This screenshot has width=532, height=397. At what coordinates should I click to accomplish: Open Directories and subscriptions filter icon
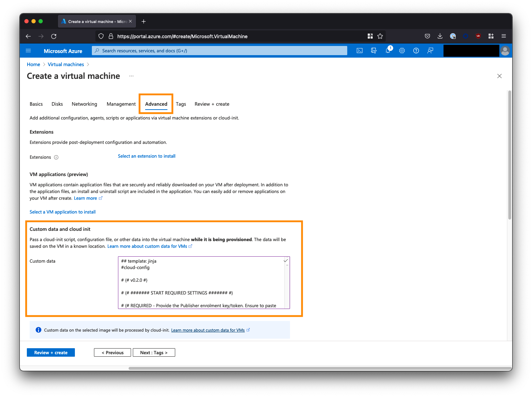coord(374,51)
